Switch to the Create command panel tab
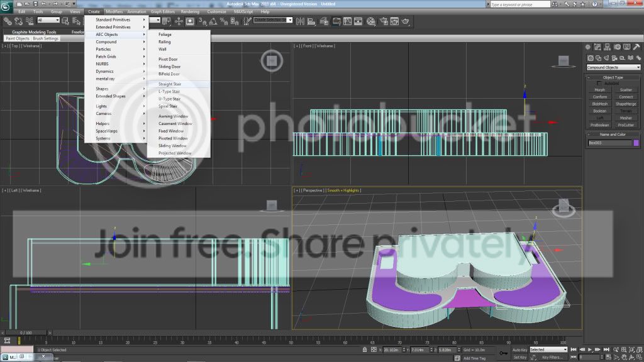Viewport: 644px width, 362px height. (588, 47)
